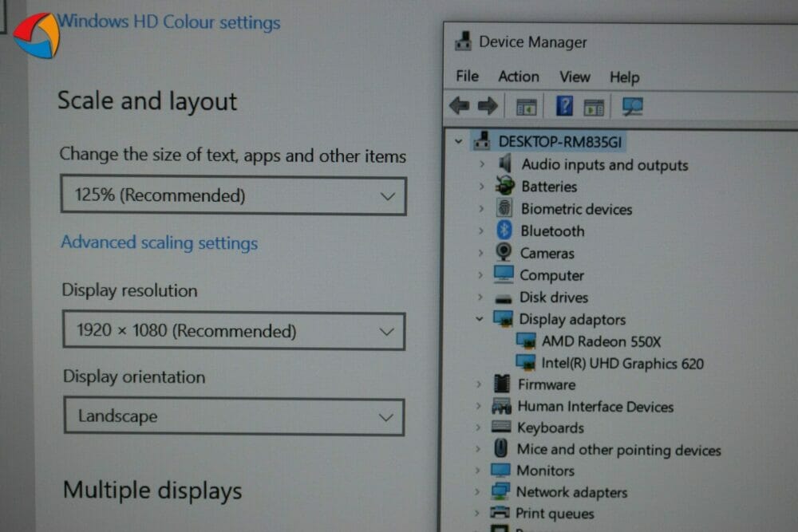
Task: Click the show/hide console tree toolbar icon
Action: [526, 108]
